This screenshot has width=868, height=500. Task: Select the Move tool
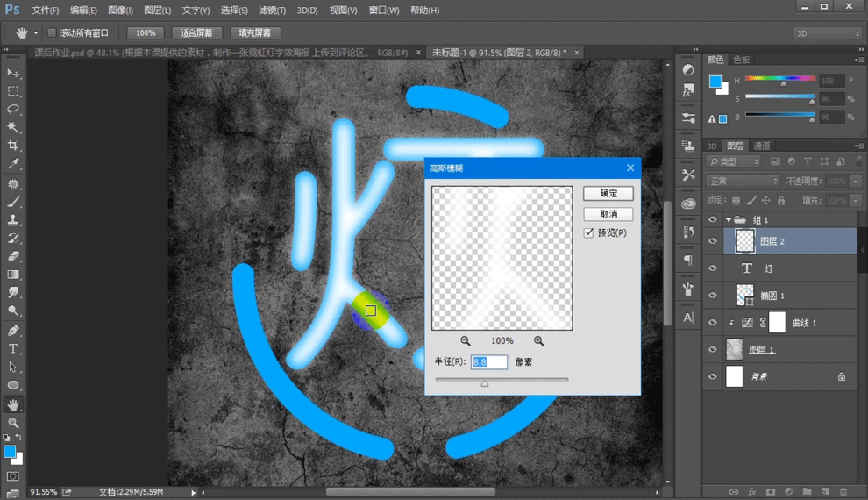click(x=13, y=73)
